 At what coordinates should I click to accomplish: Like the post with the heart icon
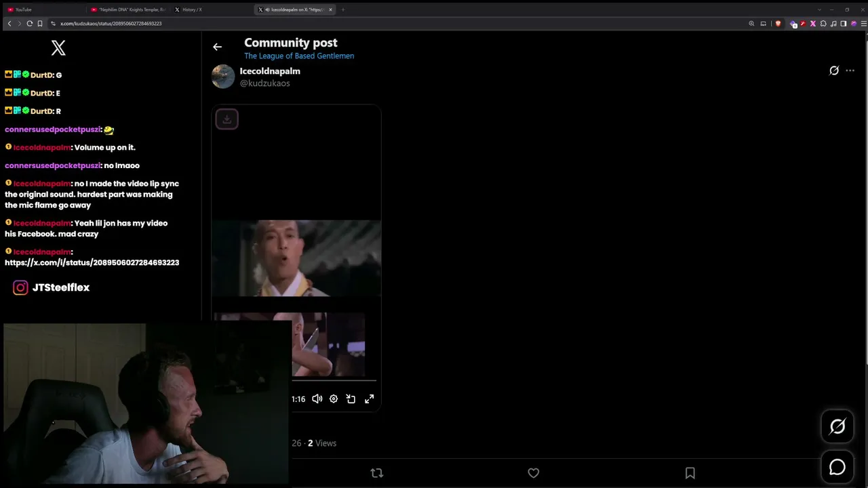tap(534, 473)
